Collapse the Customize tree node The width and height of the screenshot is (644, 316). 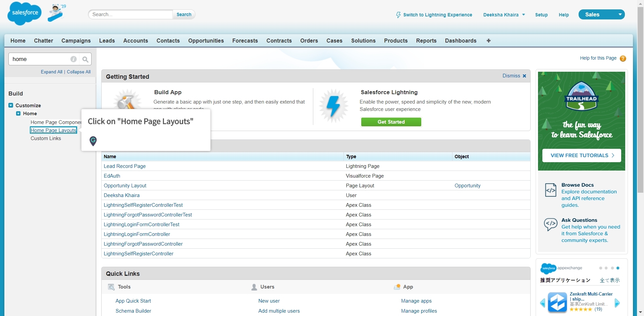[11, 105]
